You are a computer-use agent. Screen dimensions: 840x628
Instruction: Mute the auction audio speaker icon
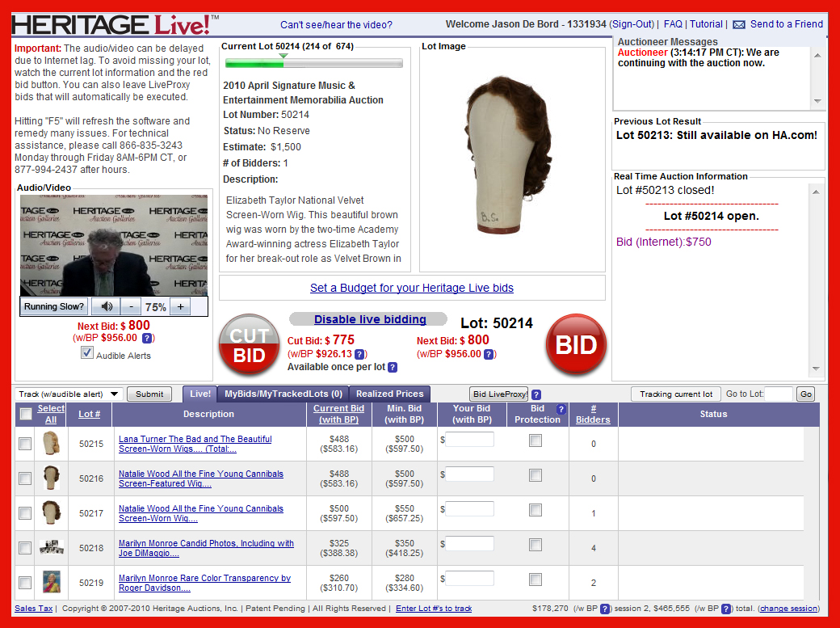coord(106,306)
